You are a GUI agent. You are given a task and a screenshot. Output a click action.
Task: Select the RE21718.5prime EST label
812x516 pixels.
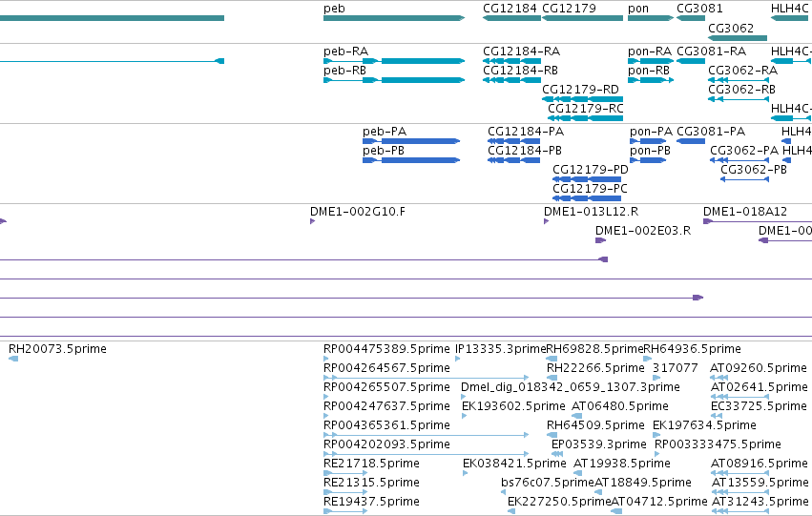pos(371,464)
